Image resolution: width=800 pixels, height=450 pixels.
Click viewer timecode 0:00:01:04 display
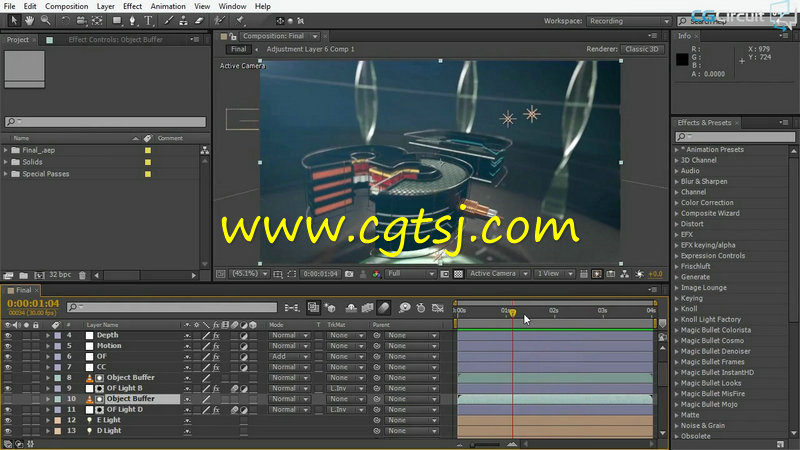(320, 274)
